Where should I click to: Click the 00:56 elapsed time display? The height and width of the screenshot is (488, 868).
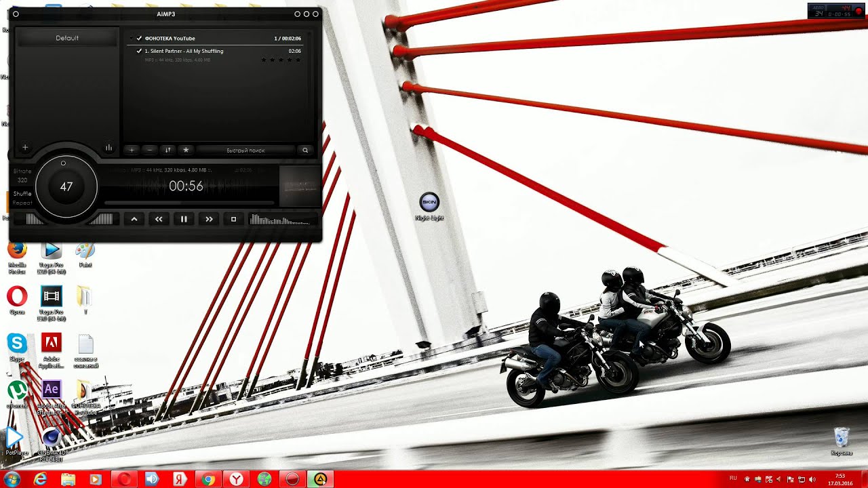click(x=186, y=186)
